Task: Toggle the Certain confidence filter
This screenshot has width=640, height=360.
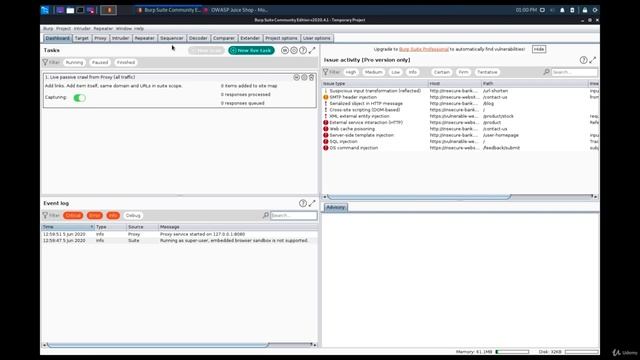Action: pos(442,72)
